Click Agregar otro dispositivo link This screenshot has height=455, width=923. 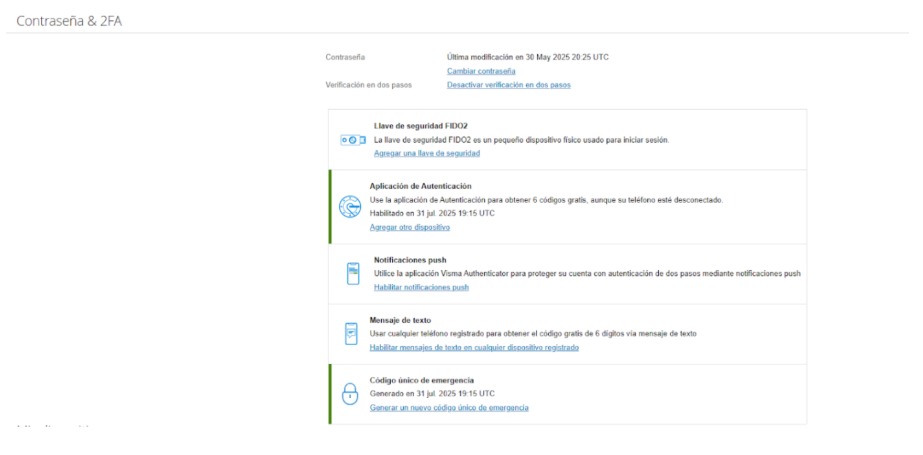coord(410,227)
